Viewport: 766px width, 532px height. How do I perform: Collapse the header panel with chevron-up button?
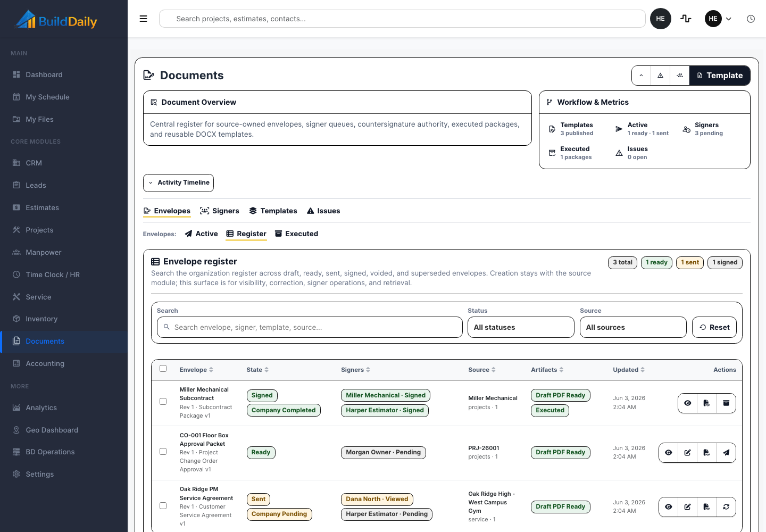[x=642, y=76]
